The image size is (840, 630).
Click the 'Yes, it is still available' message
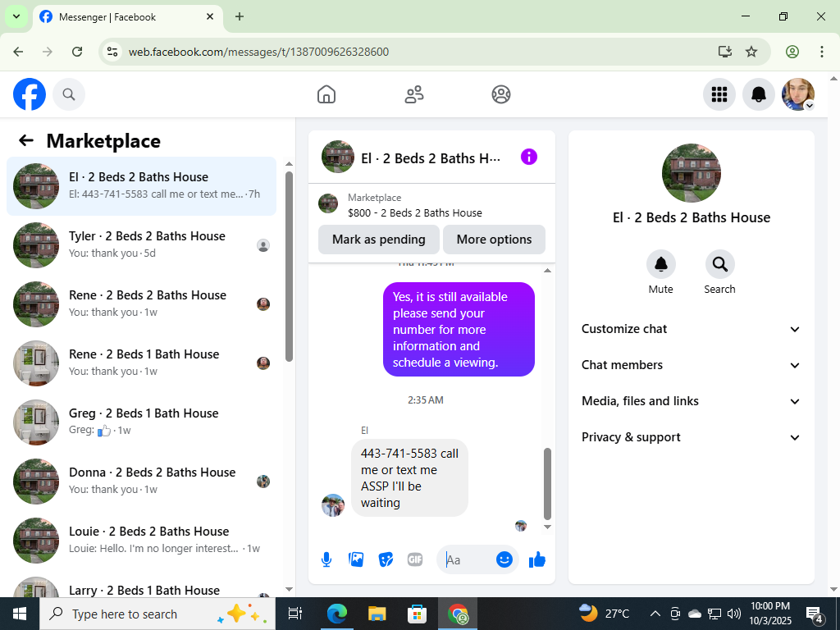(459, 330)
